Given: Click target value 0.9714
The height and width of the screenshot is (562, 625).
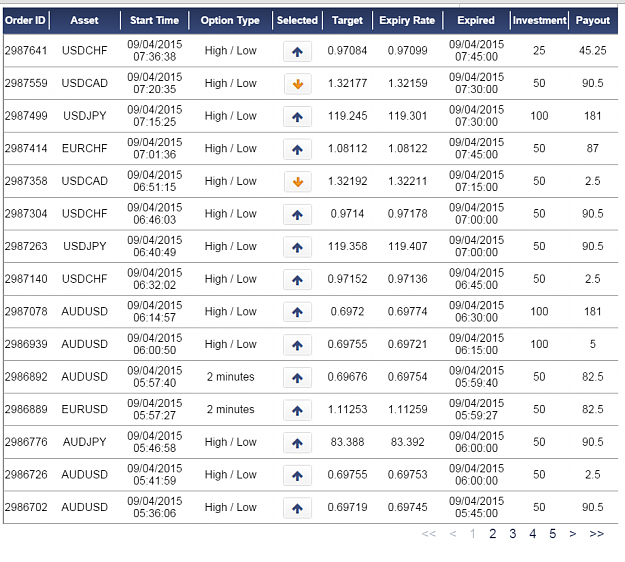Looking at the screenshot, I should coord(347,214).
